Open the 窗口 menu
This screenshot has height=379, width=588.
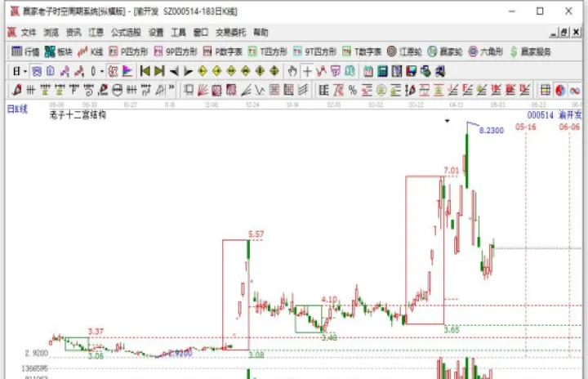point(201,33)
